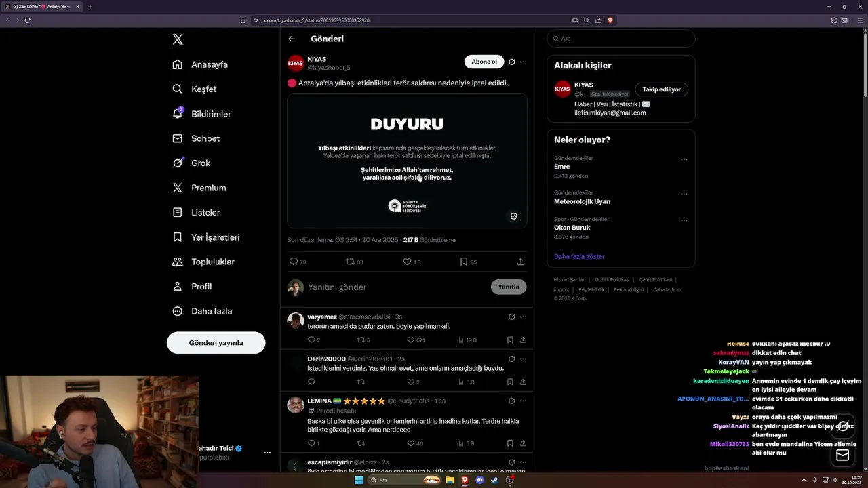Share the main KIYAS post
The image size is (868, 488).
(x=521, y=262)
